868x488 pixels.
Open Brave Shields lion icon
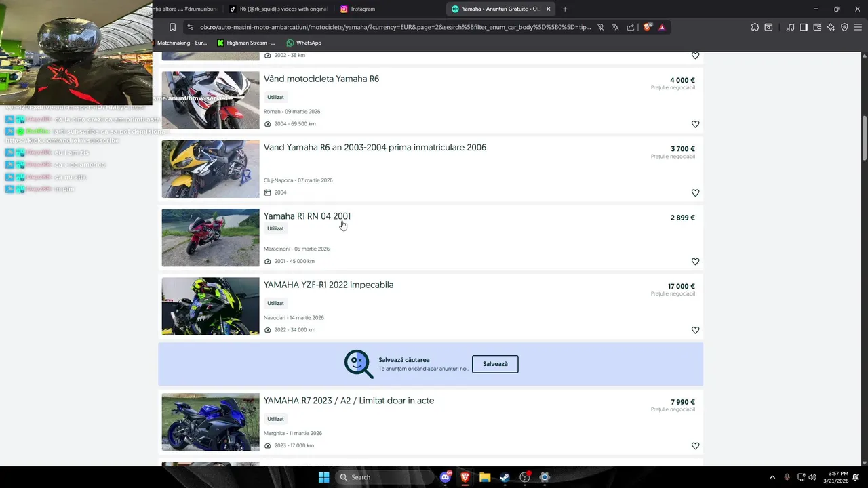[647, 27]
